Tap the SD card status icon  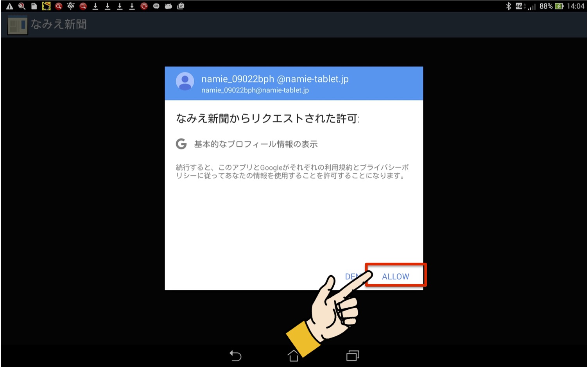click(x=34, y=6)
